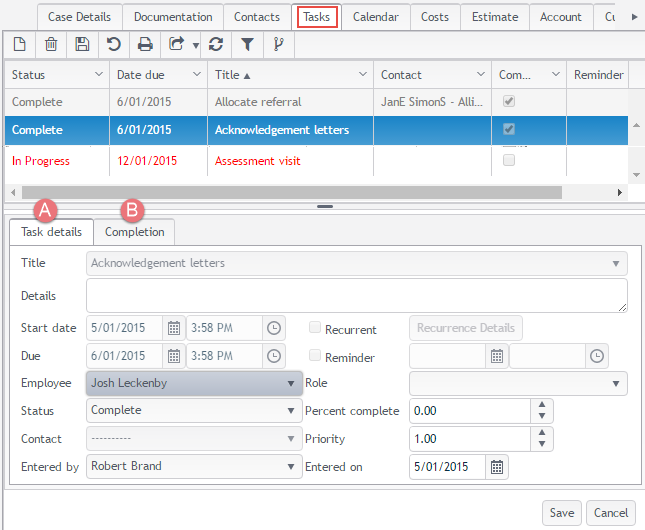Click the Print toolbar icon
Image resolution: width=645 pixels, height=530 pixels.
pos(145,44)
